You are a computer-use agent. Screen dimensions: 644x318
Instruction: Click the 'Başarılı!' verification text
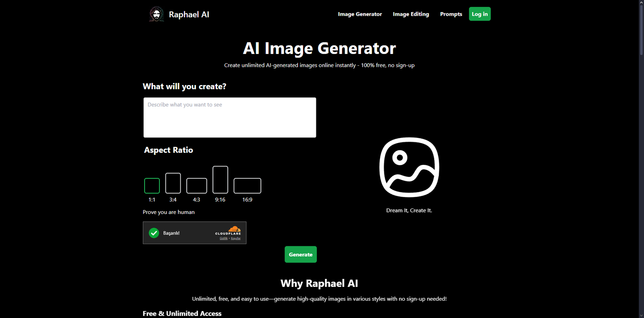point(171,233)
